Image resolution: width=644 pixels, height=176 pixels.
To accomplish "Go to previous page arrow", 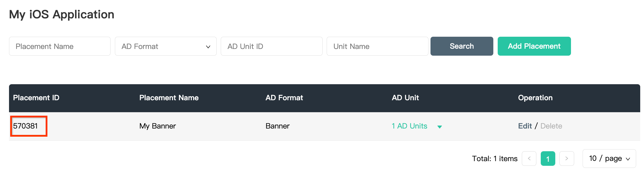I will (529, 159).
